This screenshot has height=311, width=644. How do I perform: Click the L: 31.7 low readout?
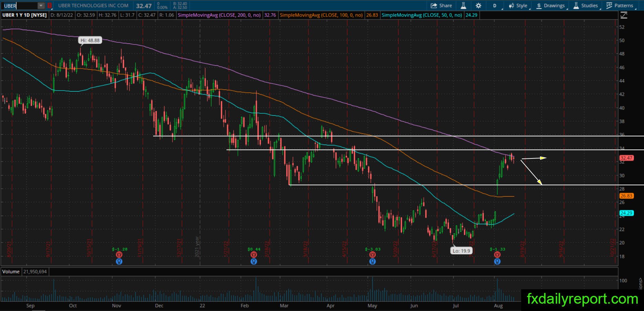click(127, 15)
